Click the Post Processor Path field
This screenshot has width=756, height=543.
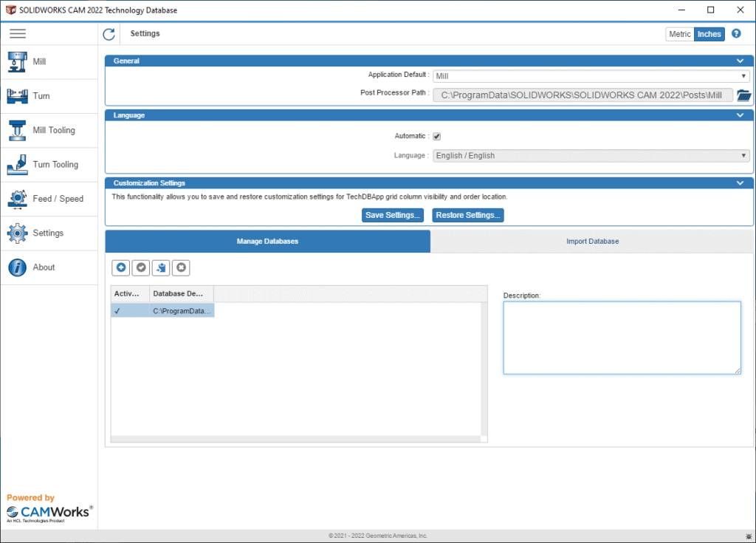pyautogui.click(x=583, y=95)
